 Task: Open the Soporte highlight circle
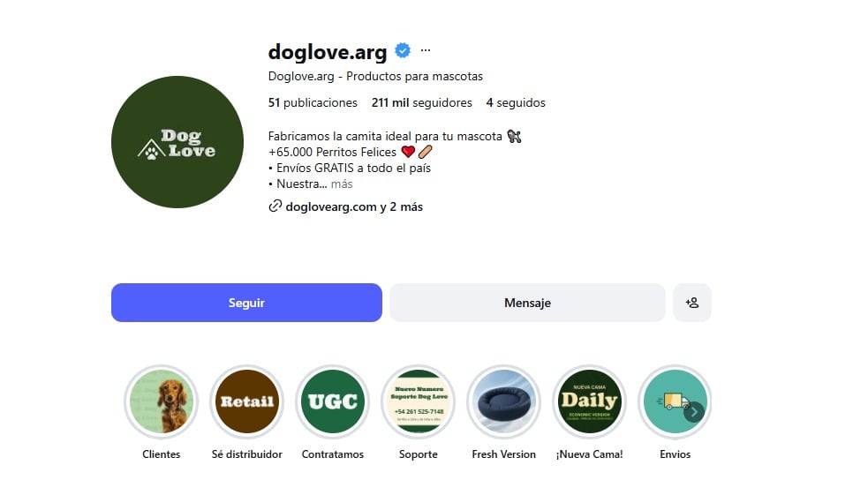pyautogui.click(x=418, y=401)
